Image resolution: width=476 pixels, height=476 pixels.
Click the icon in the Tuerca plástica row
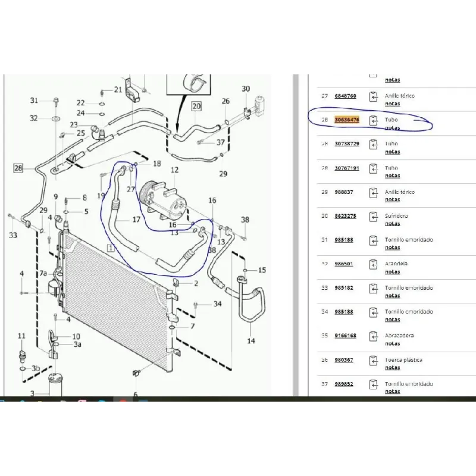[x=374, y=360]
